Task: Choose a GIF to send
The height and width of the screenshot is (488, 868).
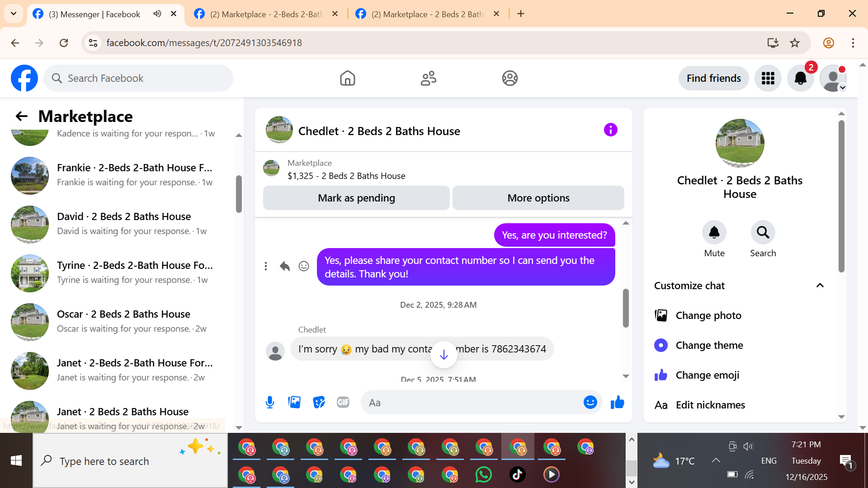Action: [x=343, y=402]
